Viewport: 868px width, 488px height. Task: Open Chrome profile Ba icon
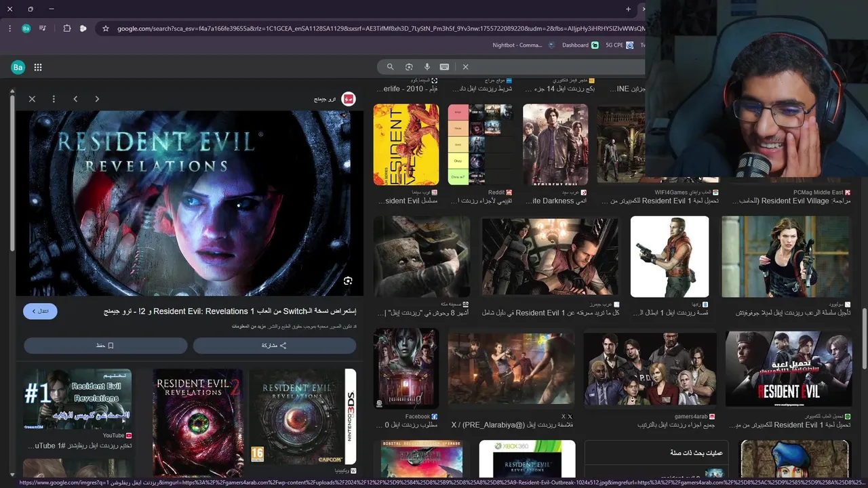click(26, 28)
